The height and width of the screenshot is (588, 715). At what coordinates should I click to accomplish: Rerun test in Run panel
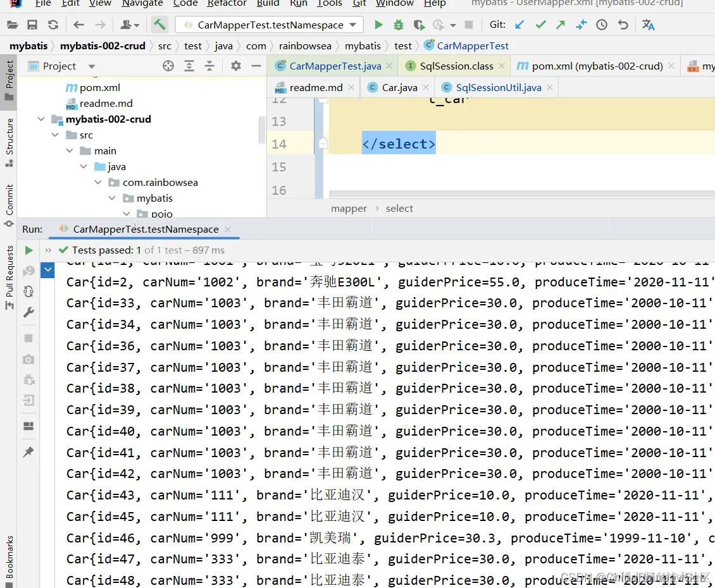pos(28,250)
